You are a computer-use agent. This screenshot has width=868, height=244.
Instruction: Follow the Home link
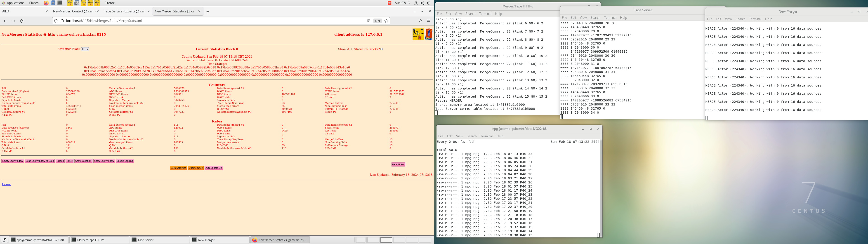[x=6, y=184]
